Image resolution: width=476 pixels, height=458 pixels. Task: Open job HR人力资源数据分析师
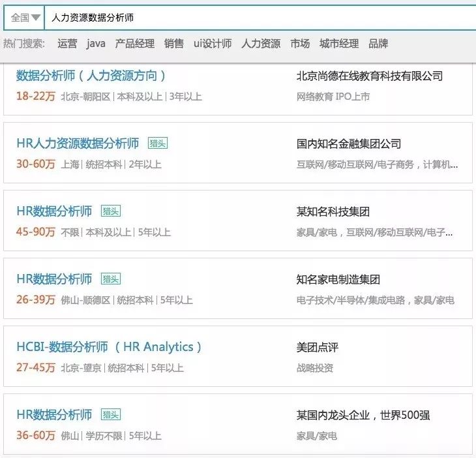(x=78, y=144)
